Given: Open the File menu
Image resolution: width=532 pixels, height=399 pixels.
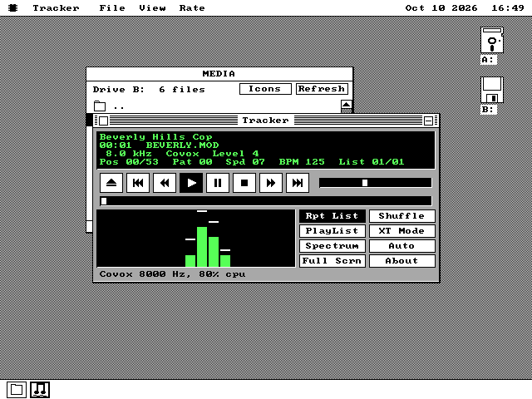Looking at the screenshot, I should click(112, 7).
